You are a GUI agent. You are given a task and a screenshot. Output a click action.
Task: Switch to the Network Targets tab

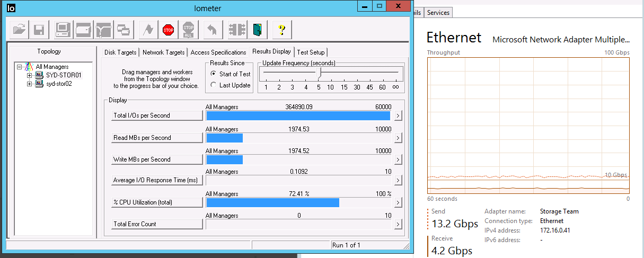coord(164,52)
